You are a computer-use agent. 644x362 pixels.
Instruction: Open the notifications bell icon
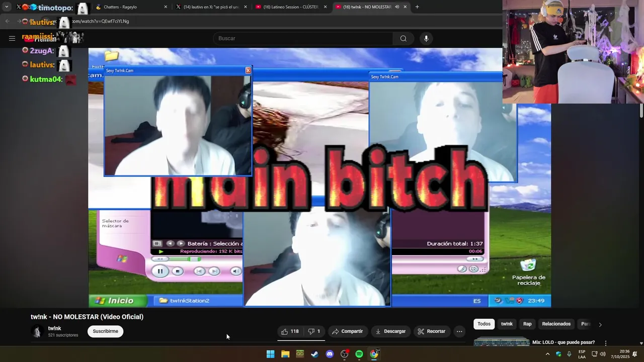tap(635, 354)
